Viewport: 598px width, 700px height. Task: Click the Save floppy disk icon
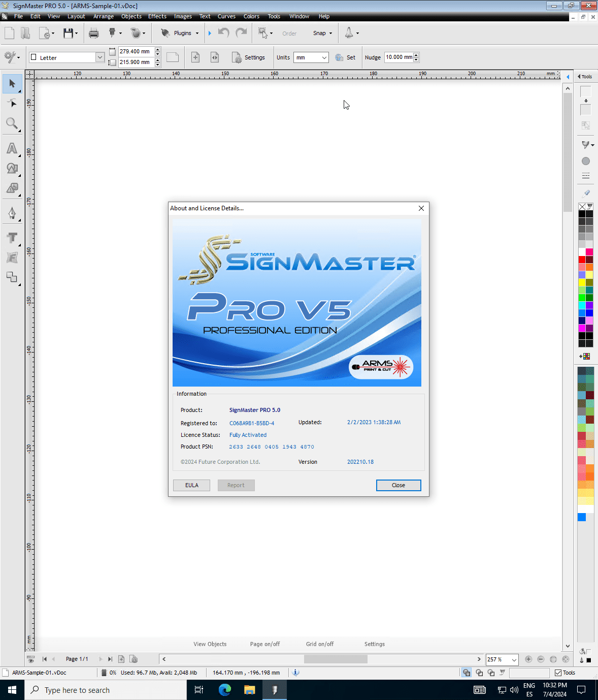(x=68, y=34)
